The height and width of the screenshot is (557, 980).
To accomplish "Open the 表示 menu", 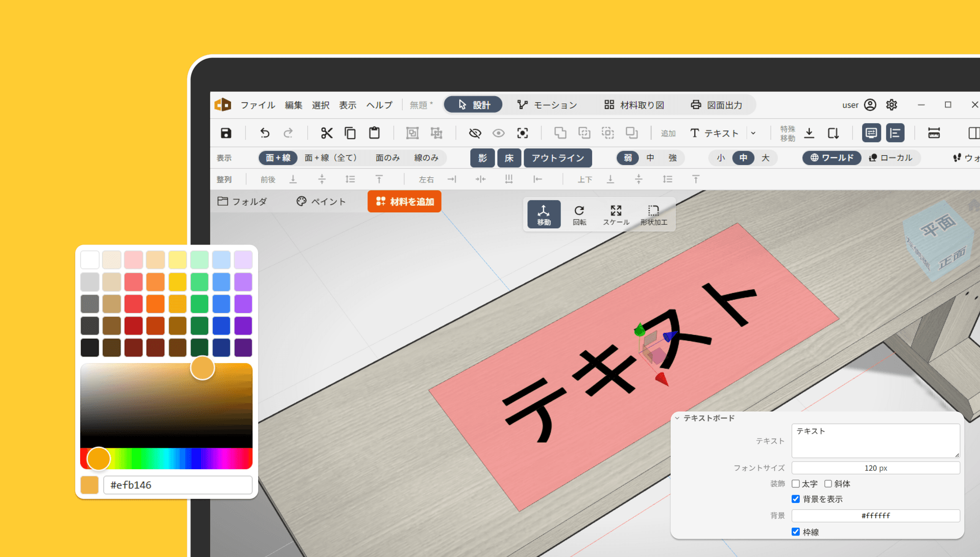I will tap(348, 105).
